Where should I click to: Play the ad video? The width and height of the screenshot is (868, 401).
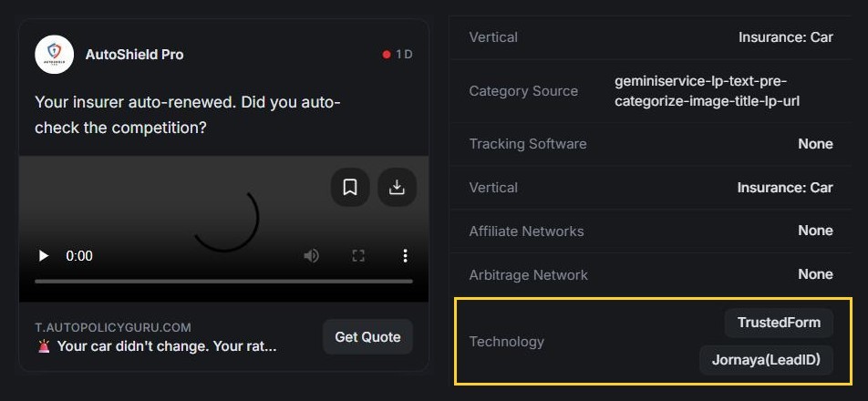click(x=43, y=255)
